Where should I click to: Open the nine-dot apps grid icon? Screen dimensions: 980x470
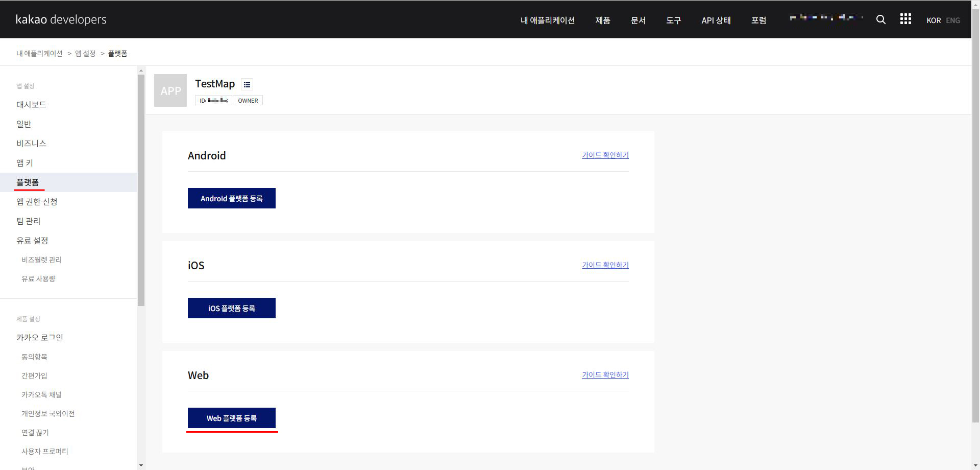click(x=905, y=19)
